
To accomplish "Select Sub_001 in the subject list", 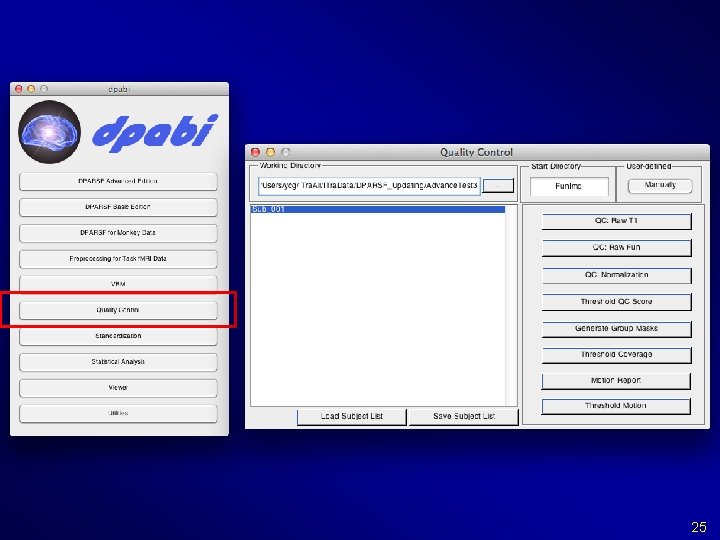I will point(378,209).
